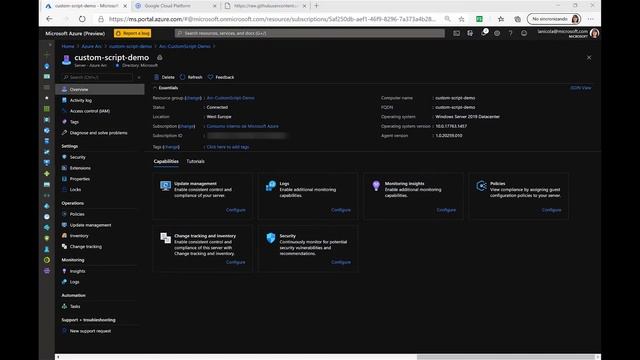
Task: Click Configure on Update management card
Action: click(x=236, y=210)
